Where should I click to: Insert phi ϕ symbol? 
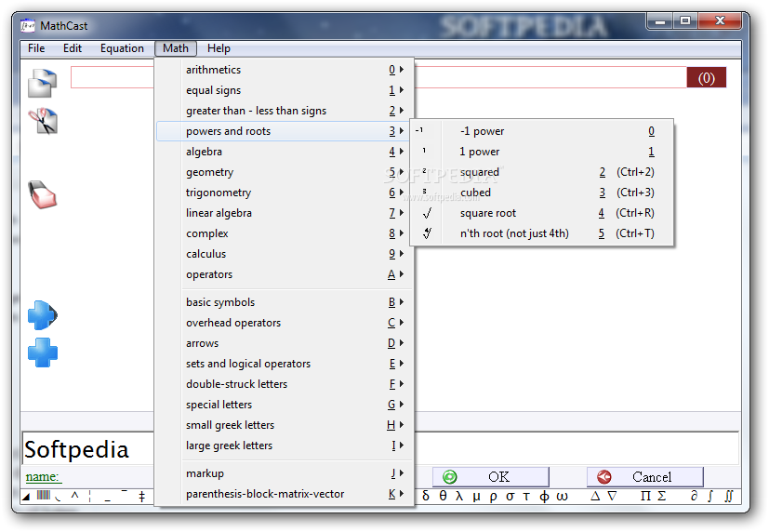544,497
